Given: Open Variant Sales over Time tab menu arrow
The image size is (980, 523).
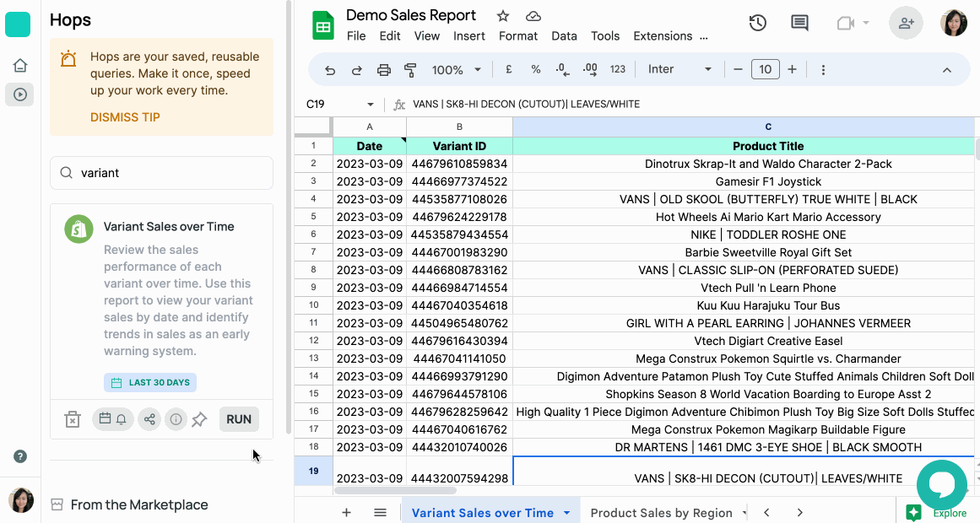Looking at the screenshot, I should coord(567,513).
